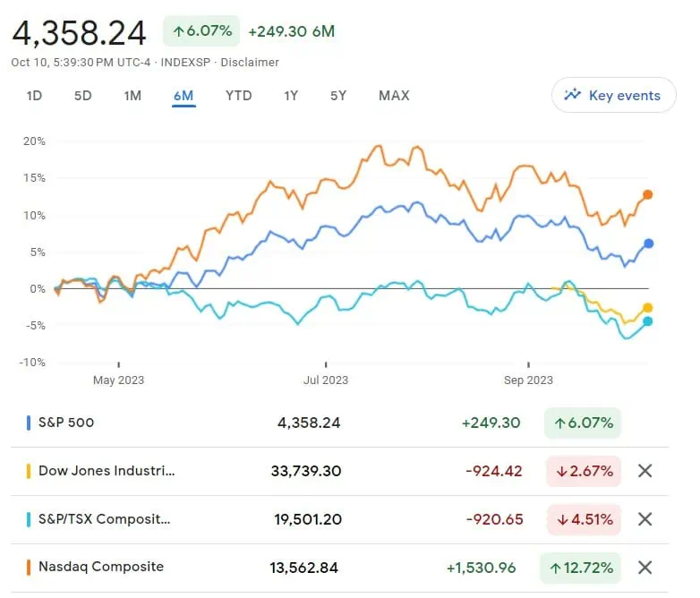The image size is (700, 598).
Task: Click the red down 2.67% badge
Action: click(583, 471)
